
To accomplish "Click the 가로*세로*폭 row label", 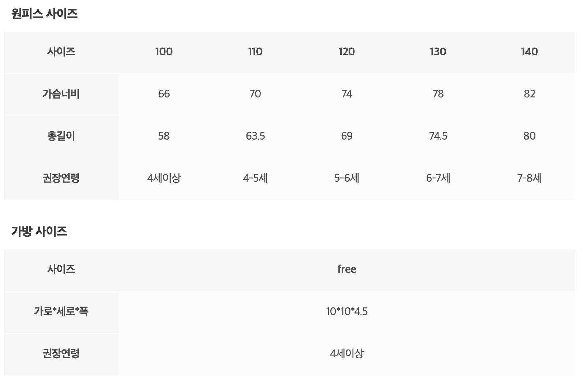I will point(61,311).
